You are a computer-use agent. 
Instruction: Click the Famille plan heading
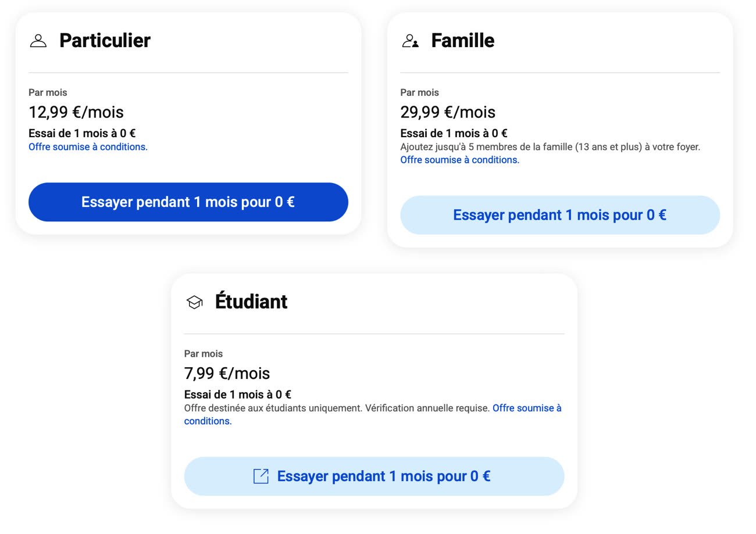coord(463,41)
